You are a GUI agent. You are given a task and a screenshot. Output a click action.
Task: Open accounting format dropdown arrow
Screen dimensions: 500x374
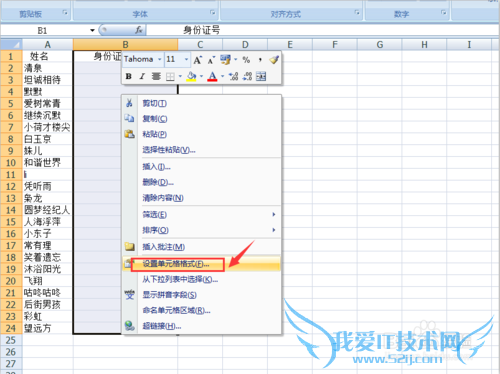[x=235, y=60]
